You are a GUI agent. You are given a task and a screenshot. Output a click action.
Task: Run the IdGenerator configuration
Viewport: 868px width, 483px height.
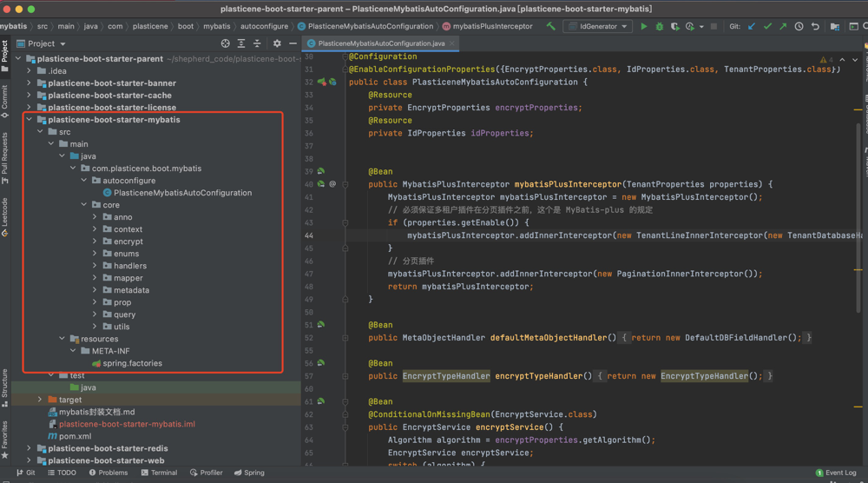643,26
